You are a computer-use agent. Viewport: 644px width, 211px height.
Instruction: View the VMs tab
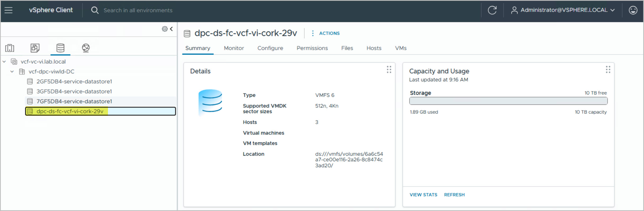[x=401, y=48]
